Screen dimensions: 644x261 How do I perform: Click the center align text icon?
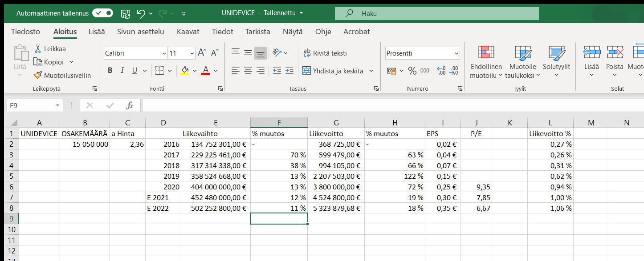[x=248, y=71]
